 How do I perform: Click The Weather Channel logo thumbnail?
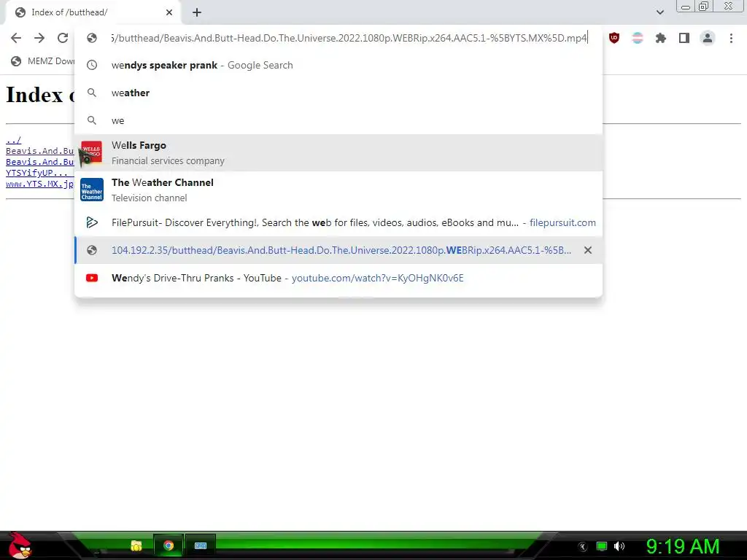point(91,190)
